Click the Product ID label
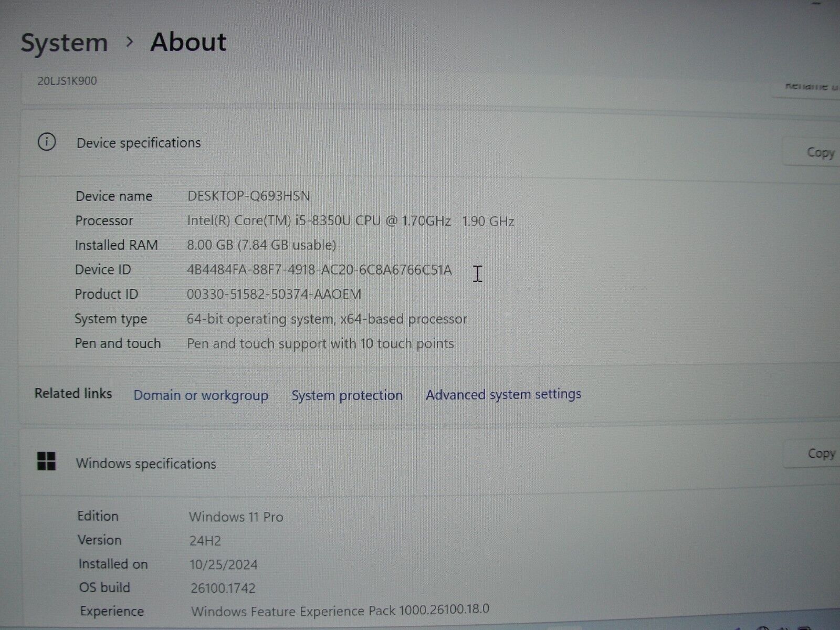Screen dimensions: 840x630 (106, 294)
